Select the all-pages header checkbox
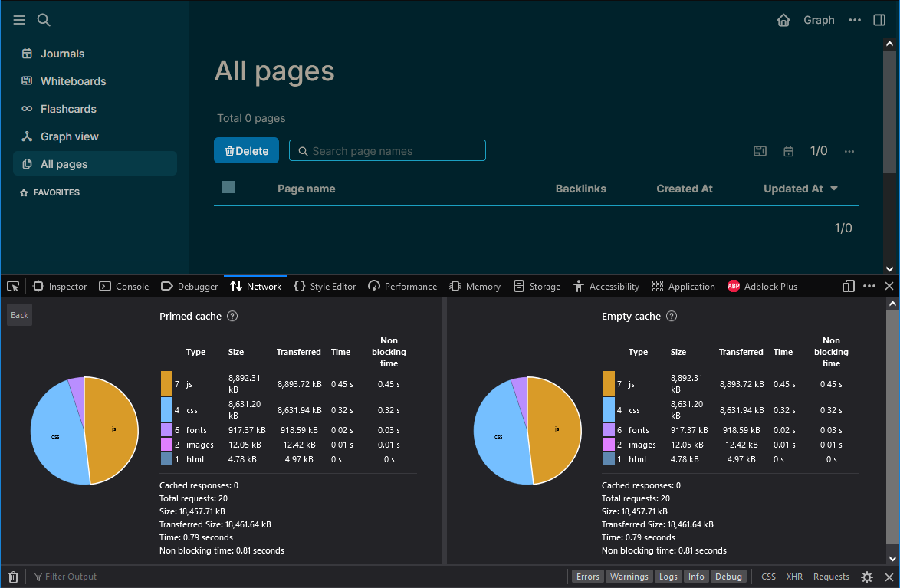The height and width of the screenshot is (588, 900). (x=228, y=188)
